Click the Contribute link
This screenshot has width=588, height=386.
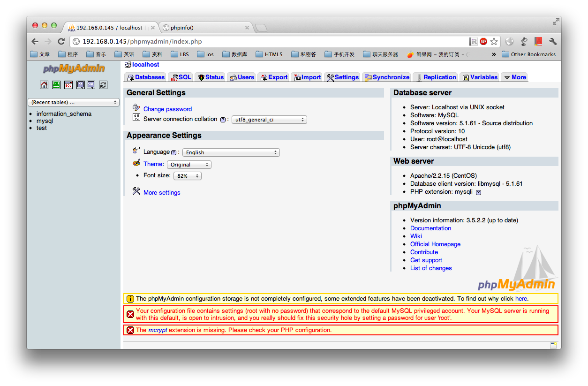(424, 252)
